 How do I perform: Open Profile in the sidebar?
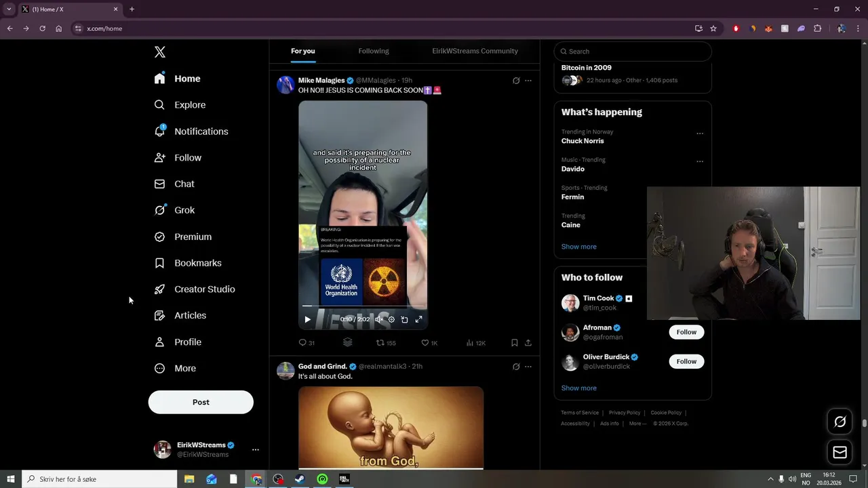[178, 342]
